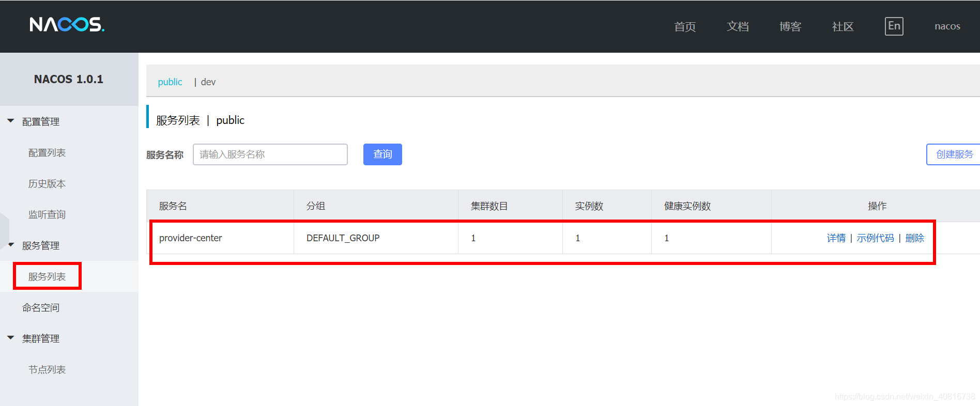Viewport: 980px width, 406px height.
Task: Click the 服务名 column header
Action: point(220,206)
